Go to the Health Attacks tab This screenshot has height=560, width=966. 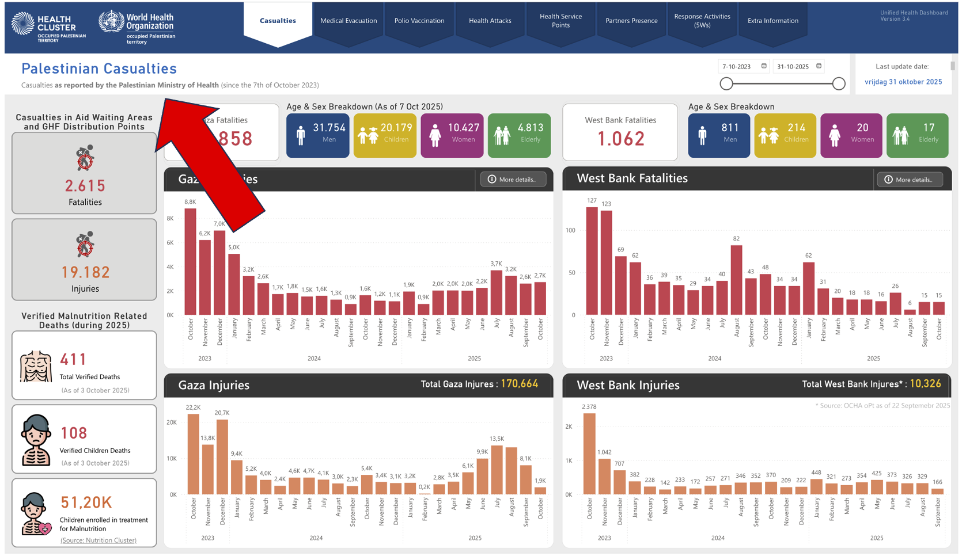tap(490, 21)
